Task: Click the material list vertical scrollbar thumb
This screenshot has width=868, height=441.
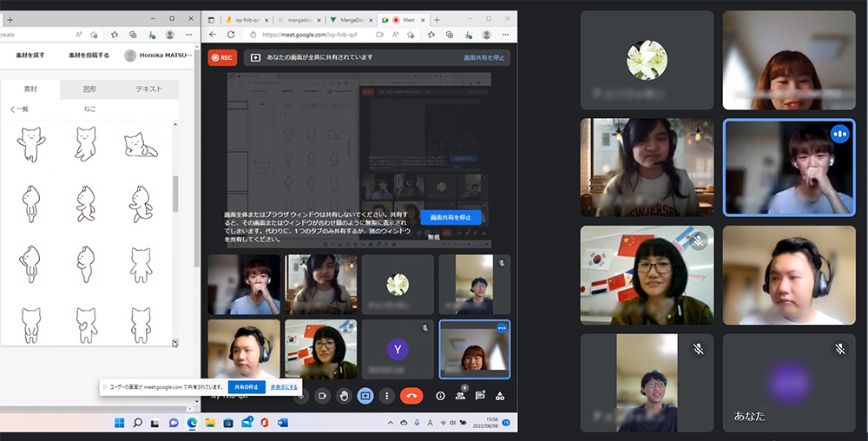Action: click(x=175, y=194)
